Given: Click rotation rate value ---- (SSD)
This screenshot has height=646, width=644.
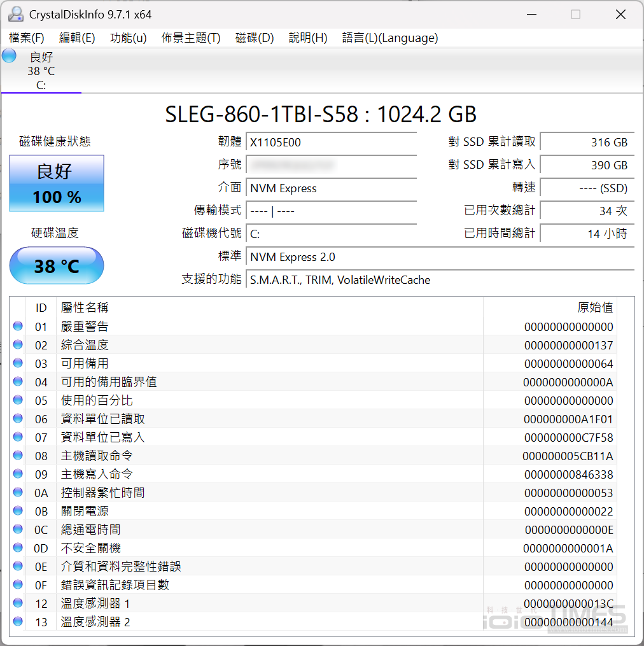Looking at the screenshot, I should pos(587,188).
